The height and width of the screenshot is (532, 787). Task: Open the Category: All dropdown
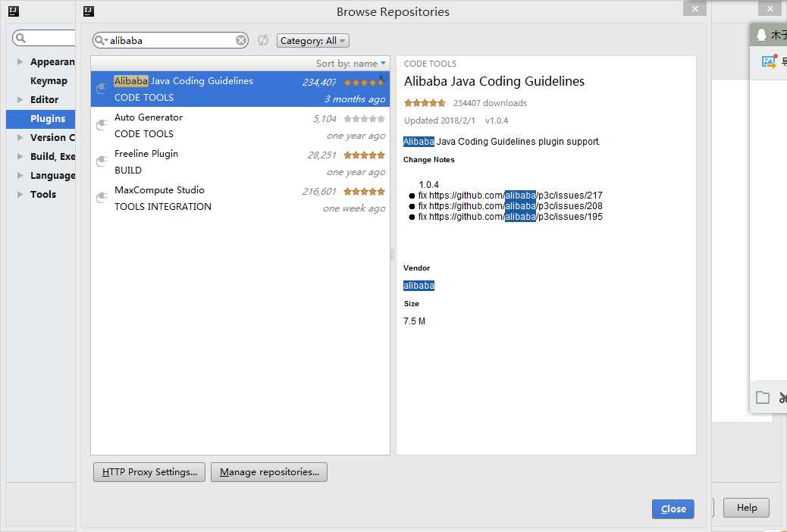(312, 41)
